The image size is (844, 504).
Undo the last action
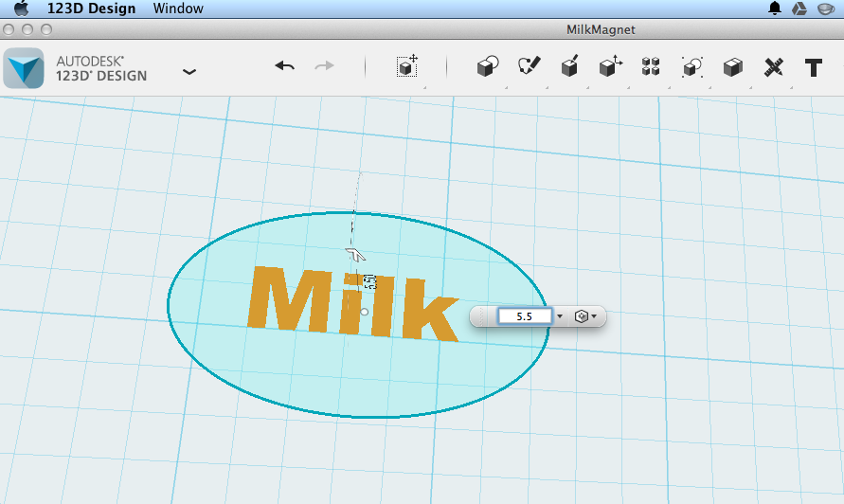pyautogui.click(x=285, y=66)
